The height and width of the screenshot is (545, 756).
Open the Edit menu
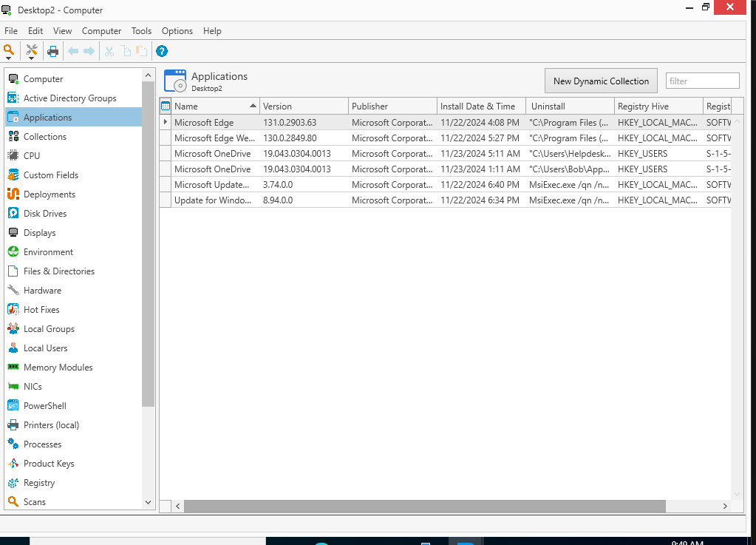tap(35, 31)
